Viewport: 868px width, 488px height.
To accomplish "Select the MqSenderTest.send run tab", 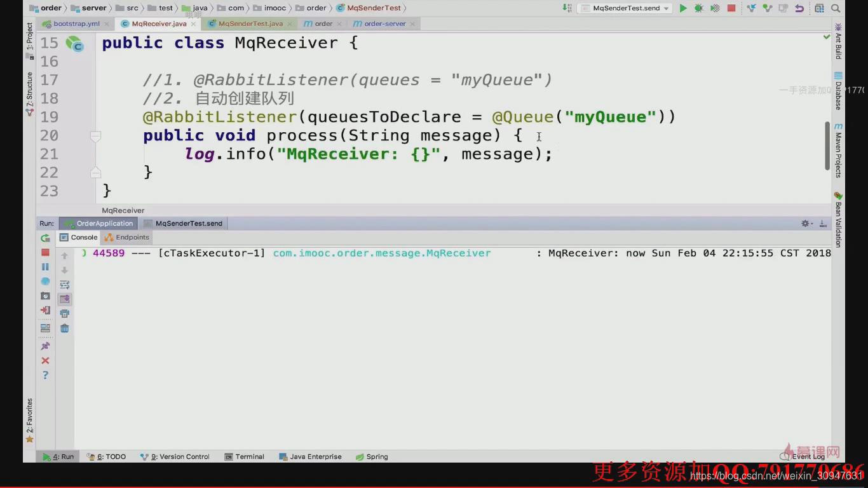I will tap(183, 224).
